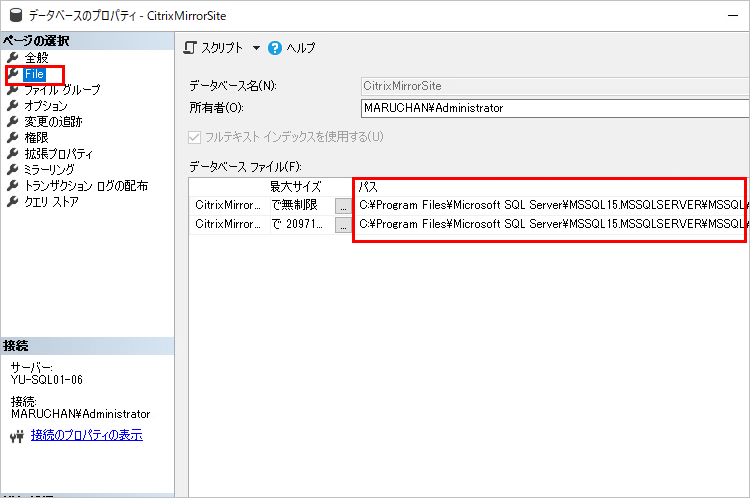
Task: Select the クエリ ストア page
Action: coord(51,201)
